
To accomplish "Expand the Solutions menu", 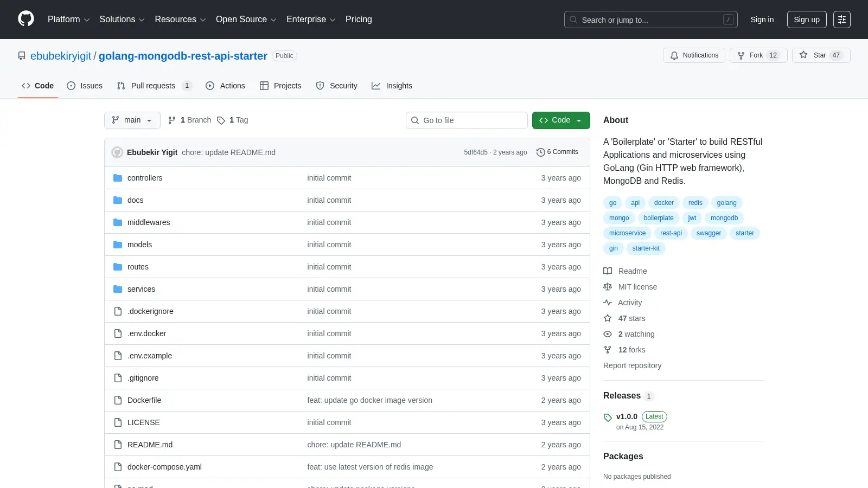I will pos(122,20).
